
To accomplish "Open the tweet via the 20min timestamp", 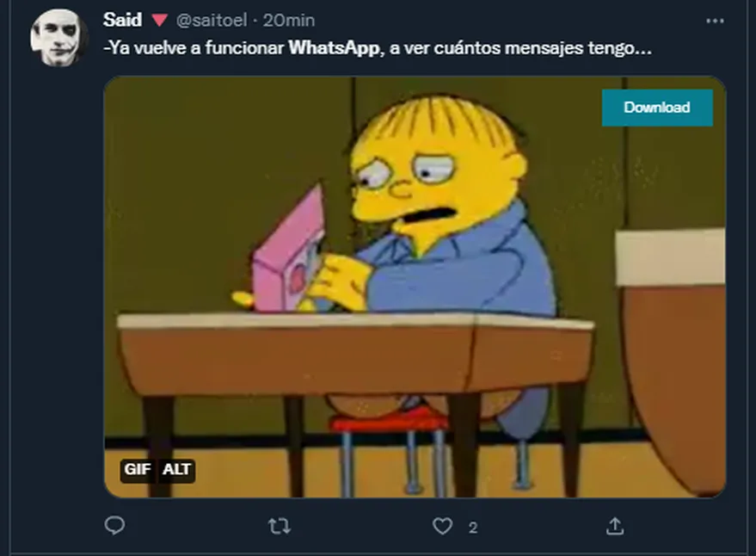I will [x=289, y=21].
